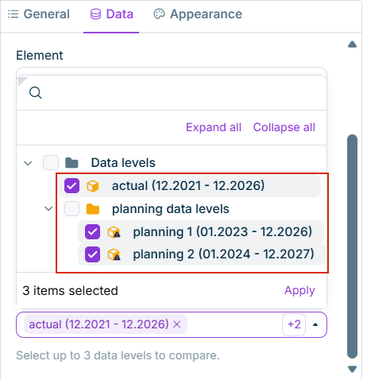Click Expand all link
The width and height of the screenshot is (367, 380).
coord(214,127)
